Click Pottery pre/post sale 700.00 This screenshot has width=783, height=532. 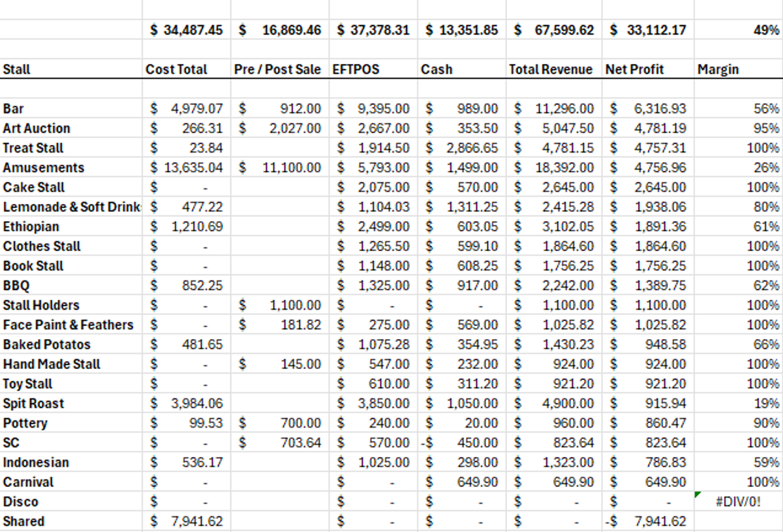[281, 423]
